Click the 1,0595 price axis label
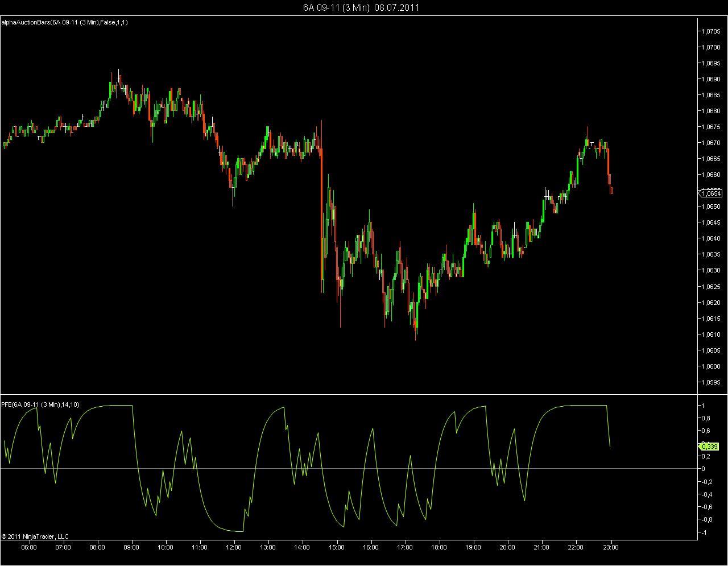Viewport: 728px width, 566px height. [712, 382]
